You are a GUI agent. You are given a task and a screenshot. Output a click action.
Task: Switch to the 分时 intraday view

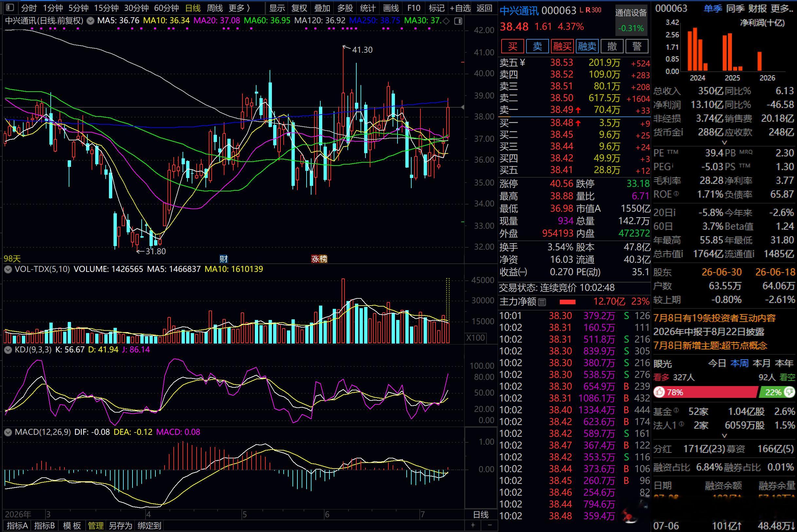29,8
